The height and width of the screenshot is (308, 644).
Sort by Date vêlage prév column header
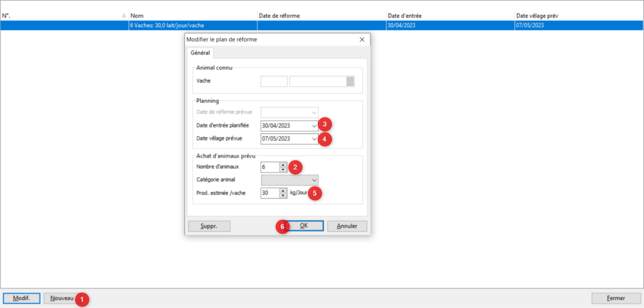coord(579,16)
